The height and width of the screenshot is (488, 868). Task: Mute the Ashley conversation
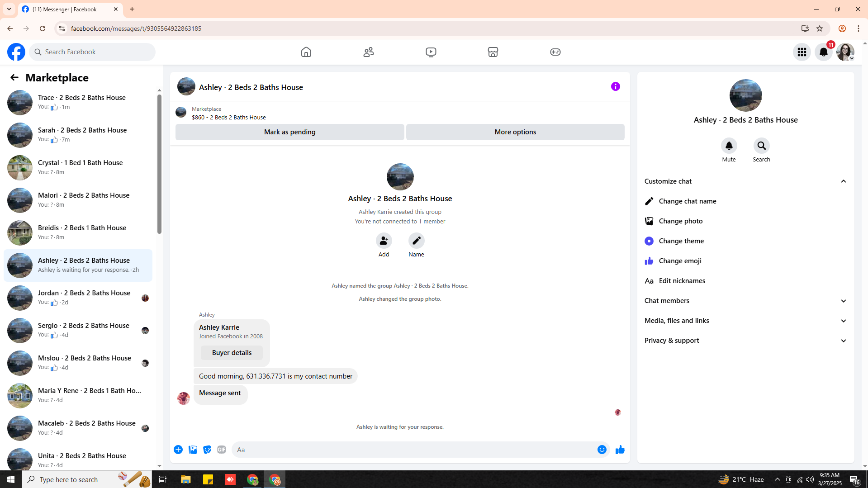coord(729,146)
